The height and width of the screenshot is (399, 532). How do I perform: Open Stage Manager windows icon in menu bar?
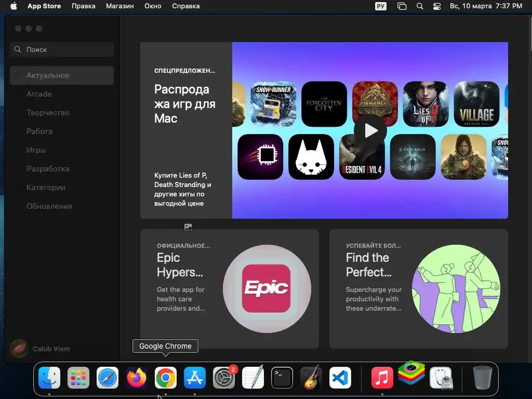click(x=402, y=6)
